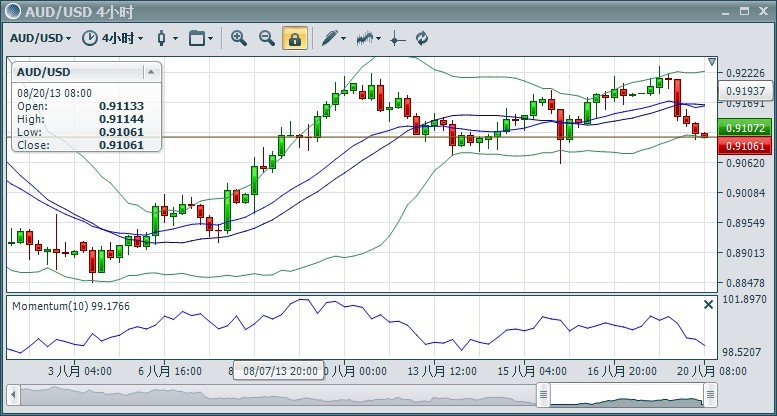This screenshot has width=777, height=416.
Task: Expand chart template dropdown arrow
Action: pyautogui.click(x=211, y=38)
